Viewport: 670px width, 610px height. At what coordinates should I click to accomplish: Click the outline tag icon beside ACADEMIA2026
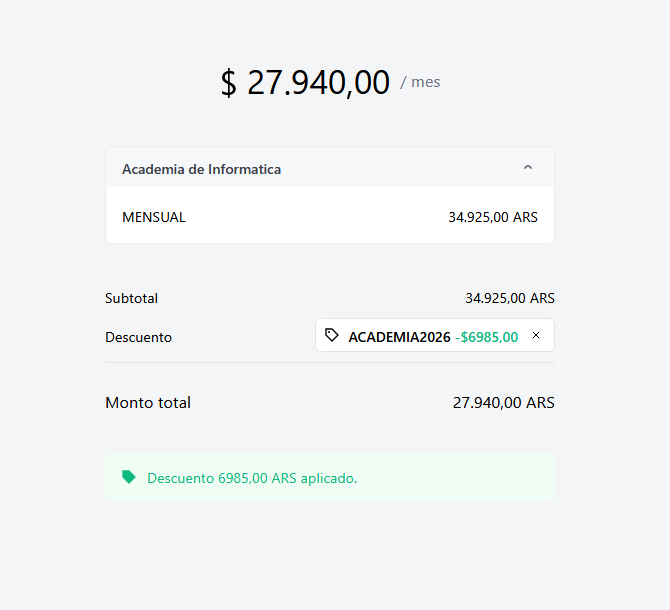[x=332, y=335]
